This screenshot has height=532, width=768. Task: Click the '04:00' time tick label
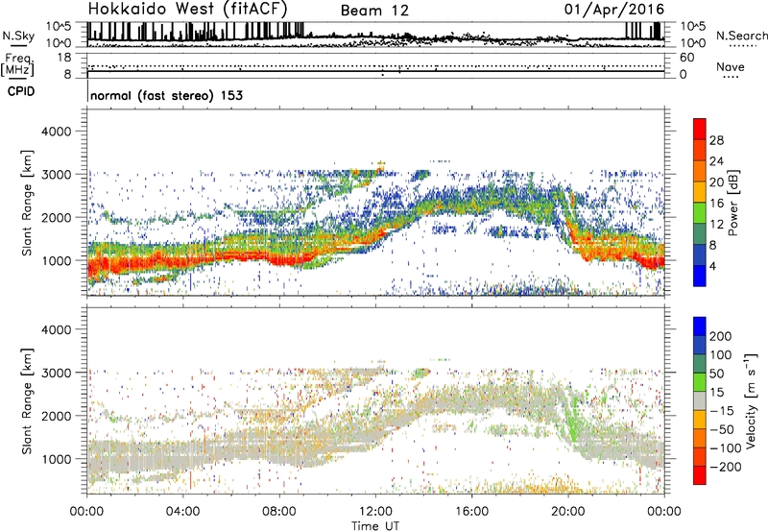182,512
